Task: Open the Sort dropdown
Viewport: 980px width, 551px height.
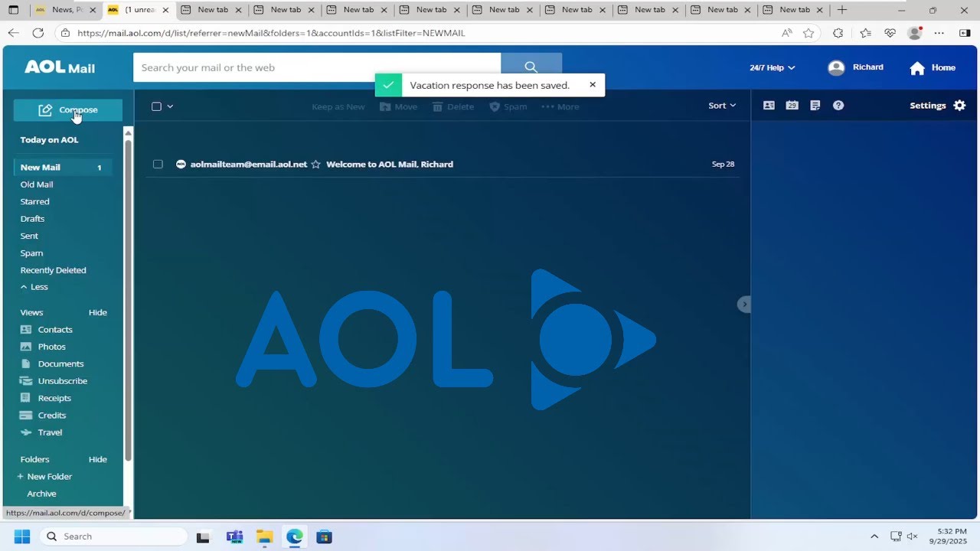Action: coord(722,106)
